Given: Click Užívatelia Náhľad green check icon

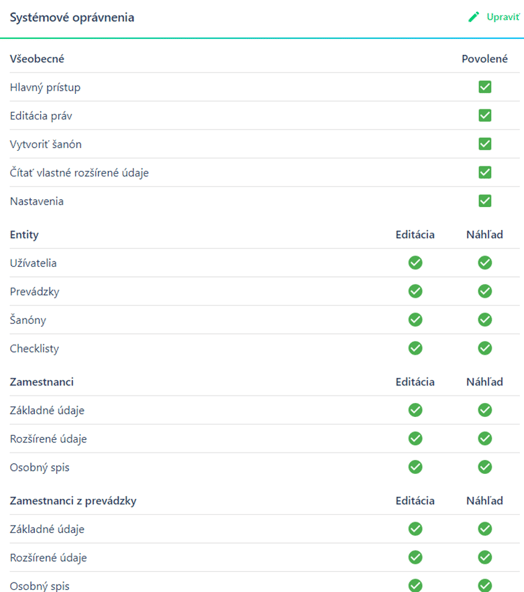Looking at the screenshot, I should 485,263.
